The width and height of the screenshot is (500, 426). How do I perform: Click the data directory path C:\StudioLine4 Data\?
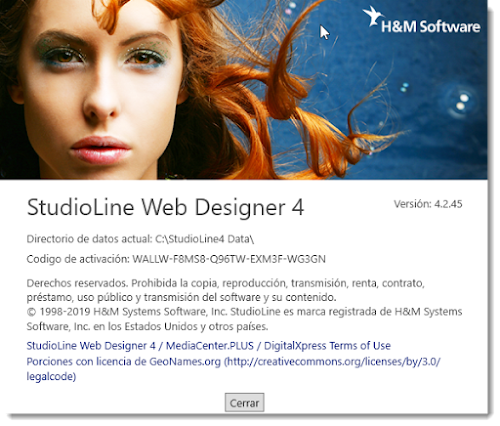coord(204,239)
